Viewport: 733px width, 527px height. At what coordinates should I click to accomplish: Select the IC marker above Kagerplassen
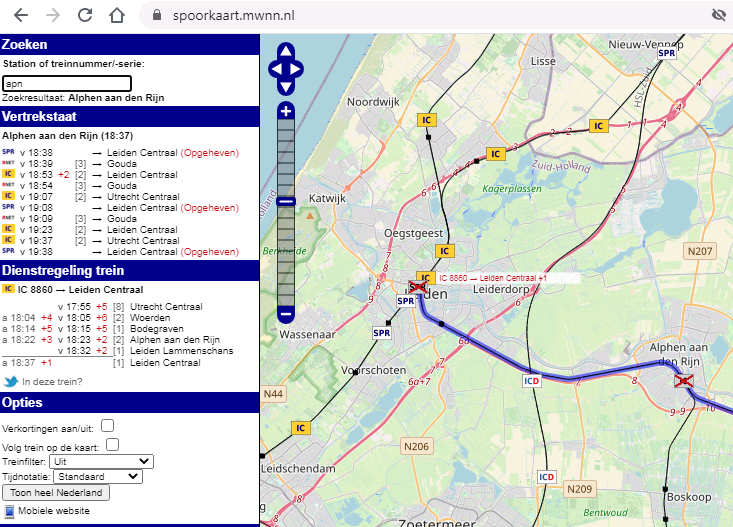pyautogui.click(x=496, y=154)
